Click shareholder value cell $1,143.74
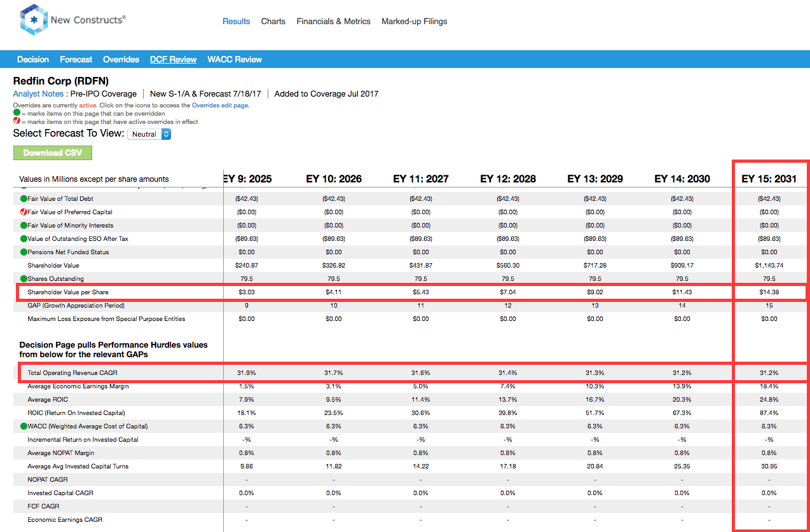The height and width of the screenshot is (532, 810). point(769,266)
